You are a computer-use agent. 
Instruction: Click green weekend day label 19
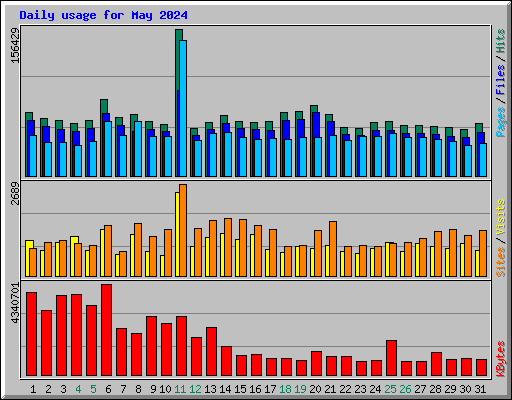pos(300,389)
